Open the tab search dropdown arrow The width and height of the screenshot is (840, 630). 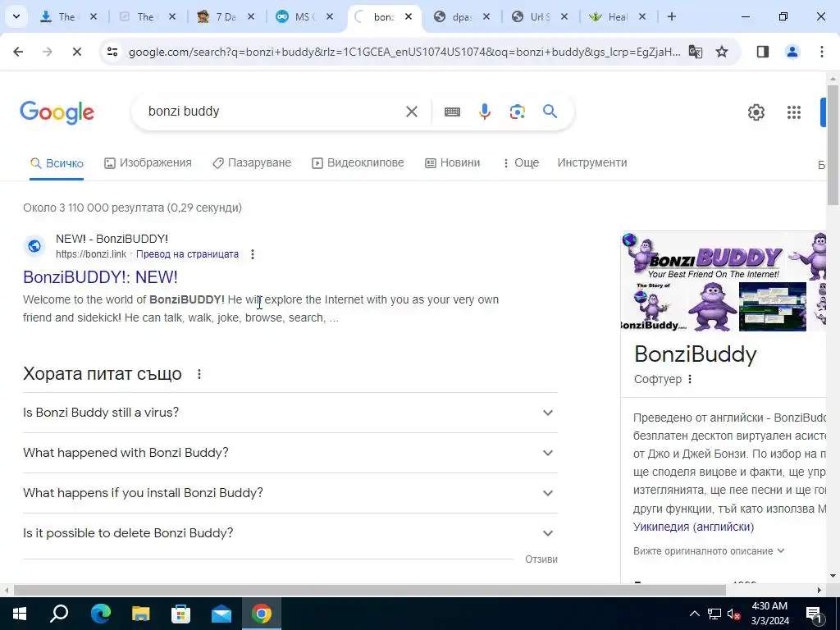(16, 16)
